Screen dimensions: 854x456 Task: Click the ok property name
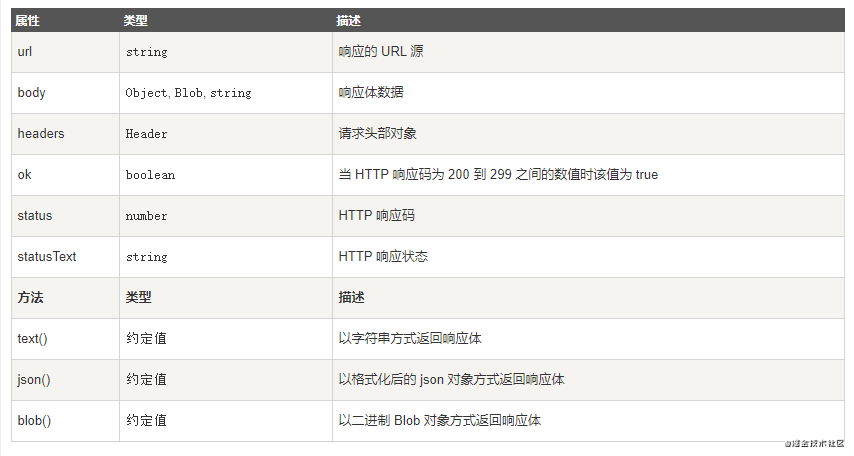[25, 174]
